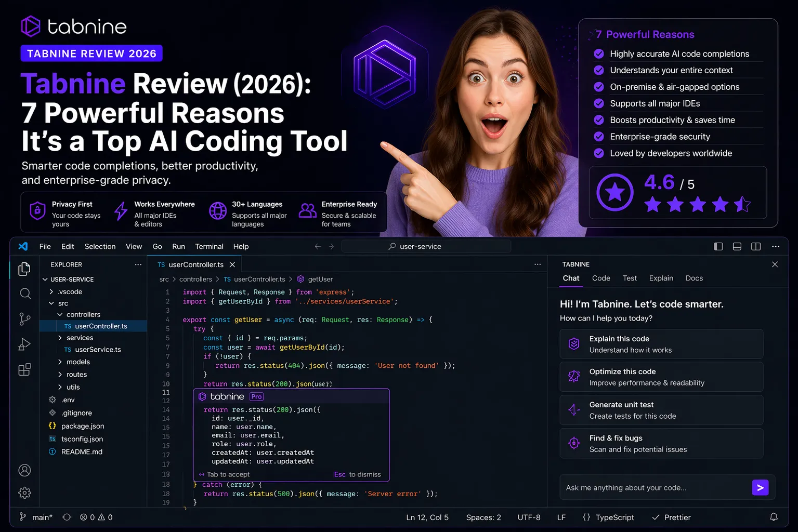The image size is (798, 532).
Task: Open the Search activity bar icon
Action: pyautogui.click(x=25, y=294)
